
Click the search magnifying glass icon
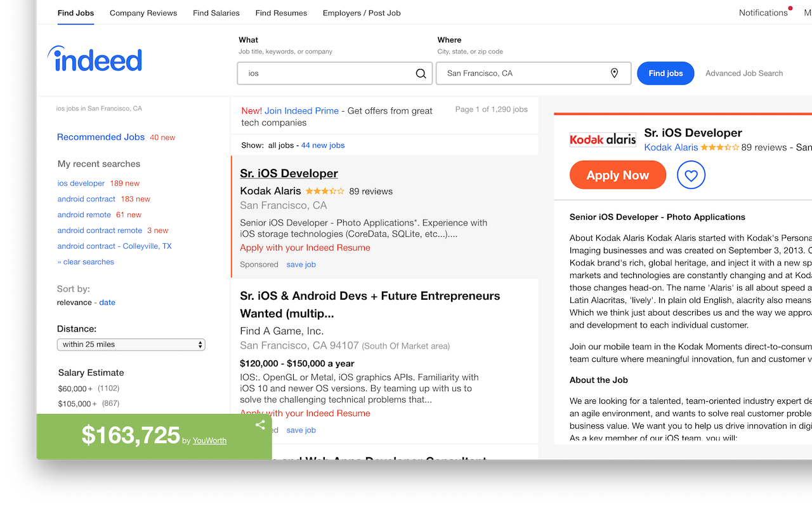click(x=421, y=74)
